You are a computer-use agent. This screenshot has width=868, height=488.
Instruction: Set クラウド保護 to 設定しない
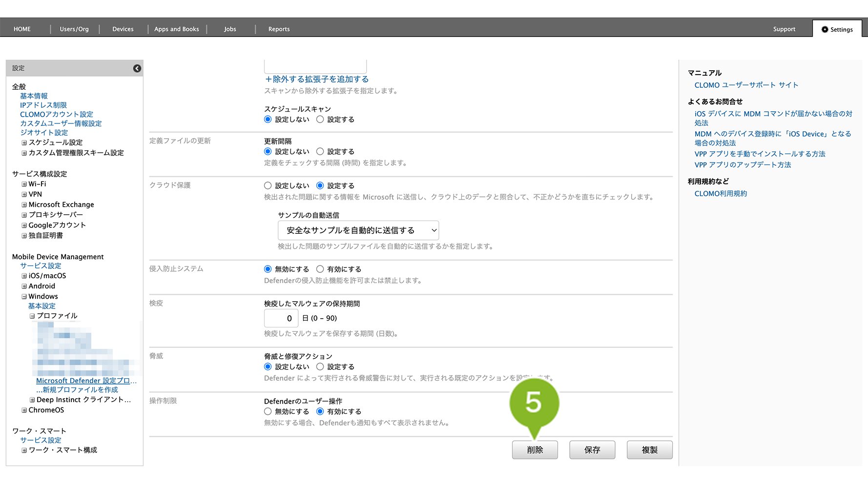268,186
